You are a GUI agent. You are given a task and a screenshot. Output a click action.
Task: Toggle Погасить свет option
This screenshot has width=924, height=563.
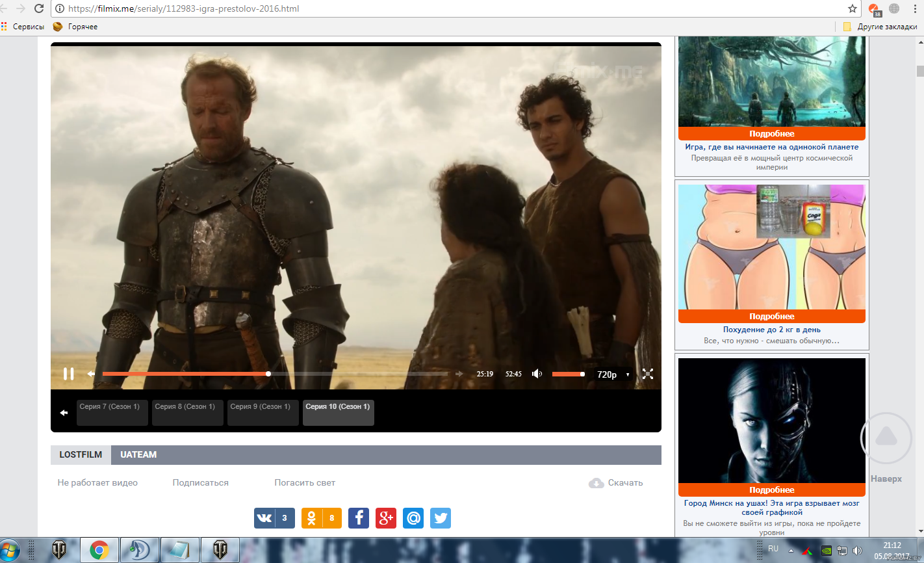tap(305, 483)
